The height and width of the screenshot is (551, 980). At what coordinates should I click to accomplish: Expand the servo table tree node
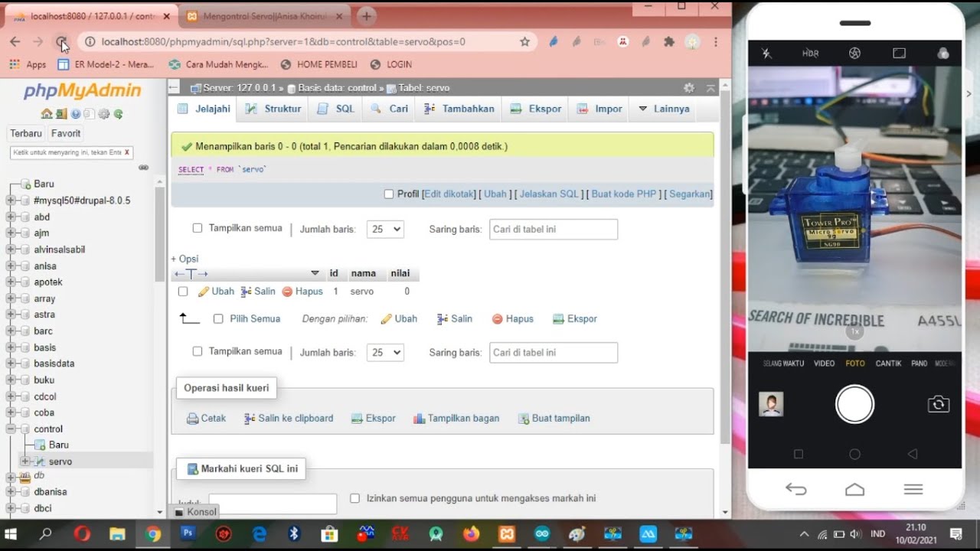click(25, 461)
